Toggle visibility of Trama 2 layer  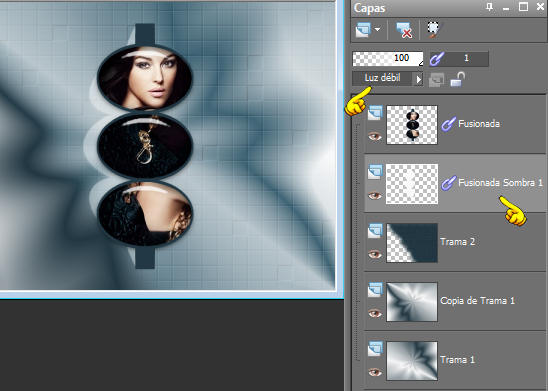(x=375, y=254)
